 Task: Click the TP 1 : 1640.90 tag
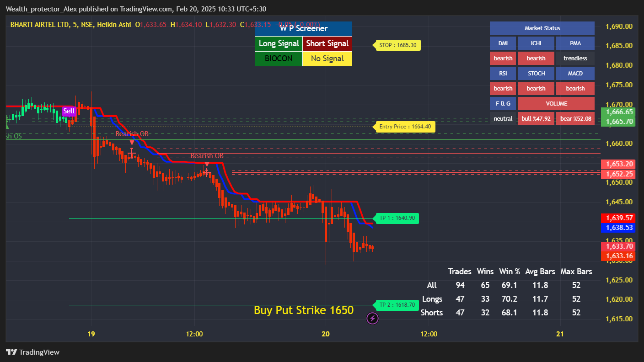[397, 218]
